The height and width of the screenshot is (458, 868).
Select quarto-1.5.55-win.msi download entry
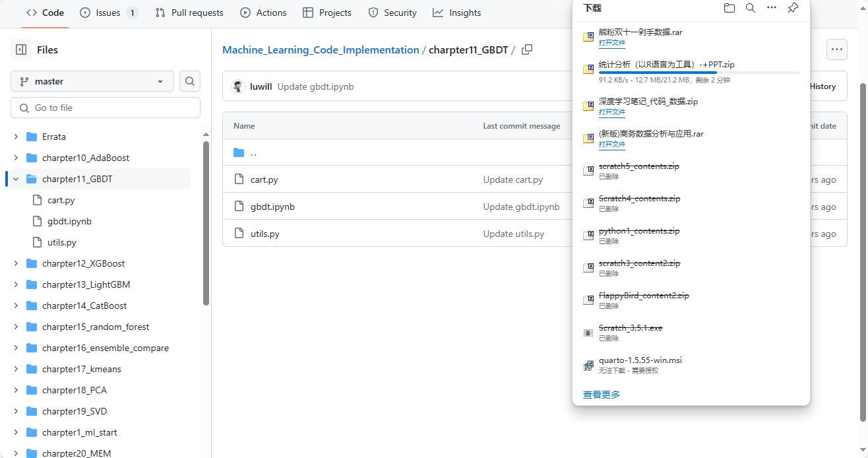pyautogui.click(x=691, y=365)
